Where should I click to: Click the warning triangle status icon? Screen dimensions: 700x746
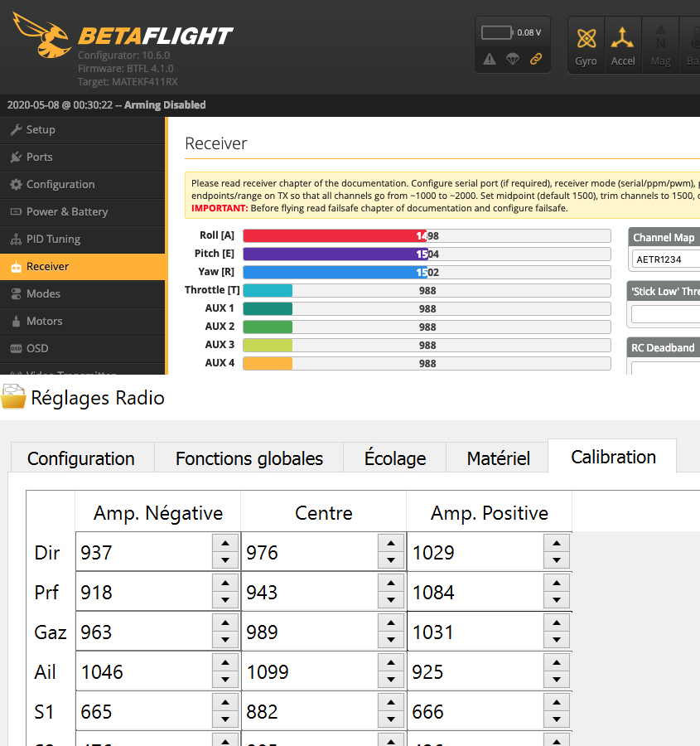[x=490, y=59]
